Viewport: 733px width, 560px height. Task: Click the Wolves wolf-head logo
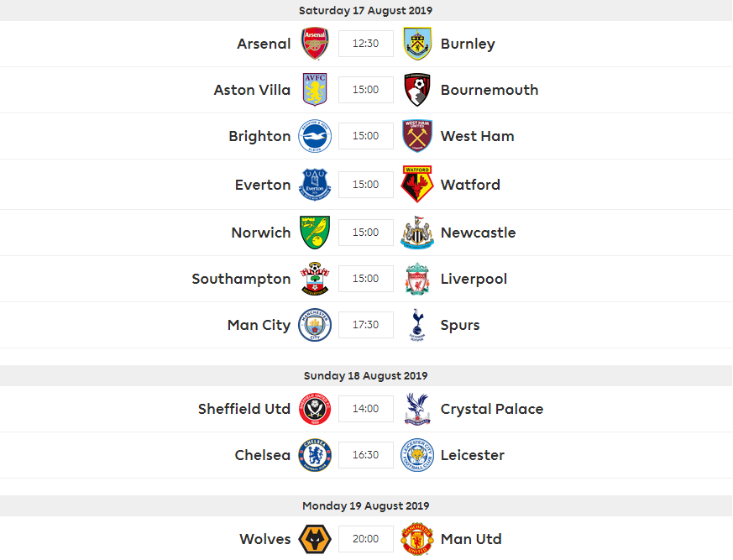point(316,539)
